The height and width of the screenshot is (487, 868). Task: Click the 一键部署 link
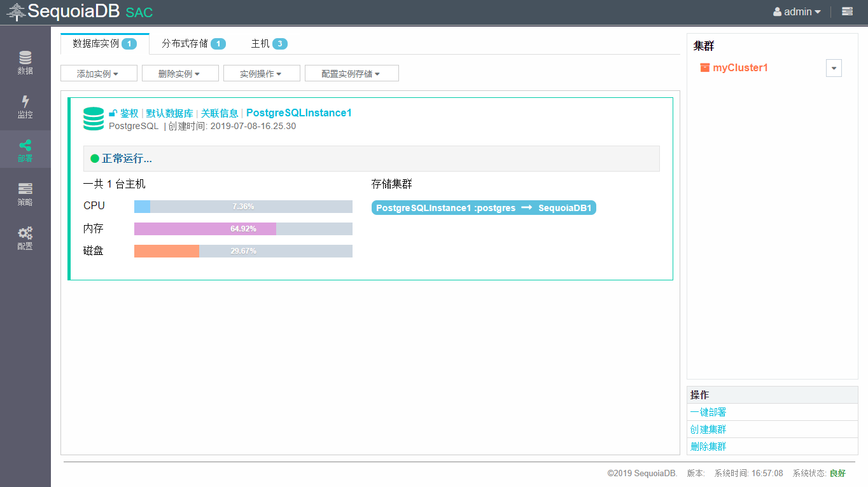pos(708,412)
